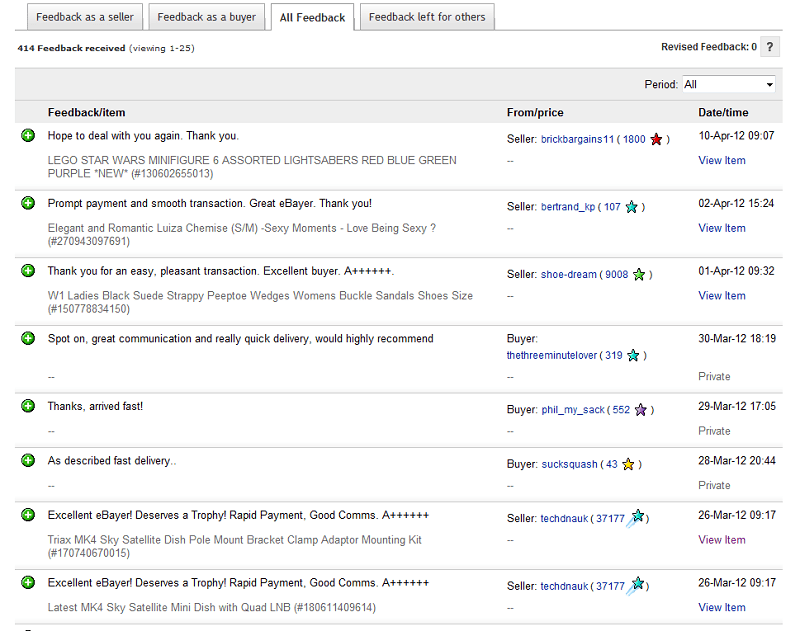Click the yellow star beside sucksquash
The image size is (800, 631).
[x=628, y=464]
